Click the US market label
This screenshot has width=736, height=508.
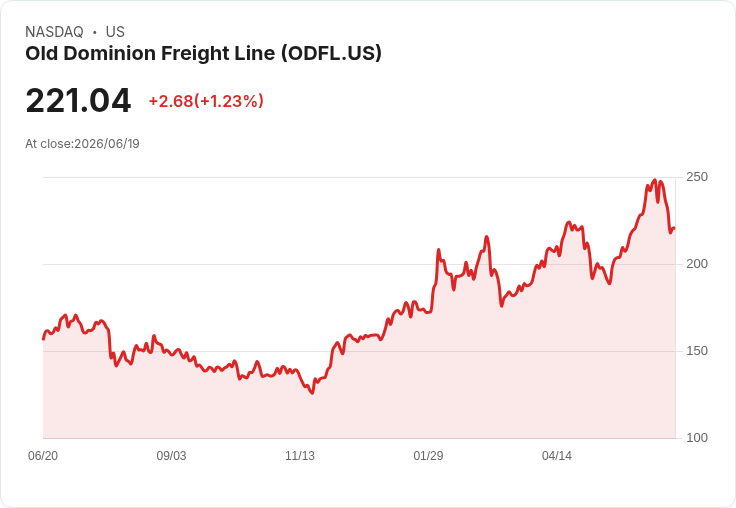pos(115,31)
